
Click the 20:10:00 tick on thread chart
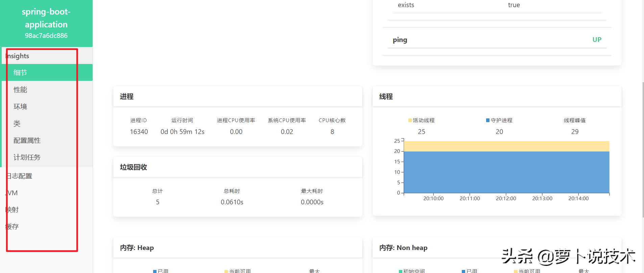coord(433,198)
